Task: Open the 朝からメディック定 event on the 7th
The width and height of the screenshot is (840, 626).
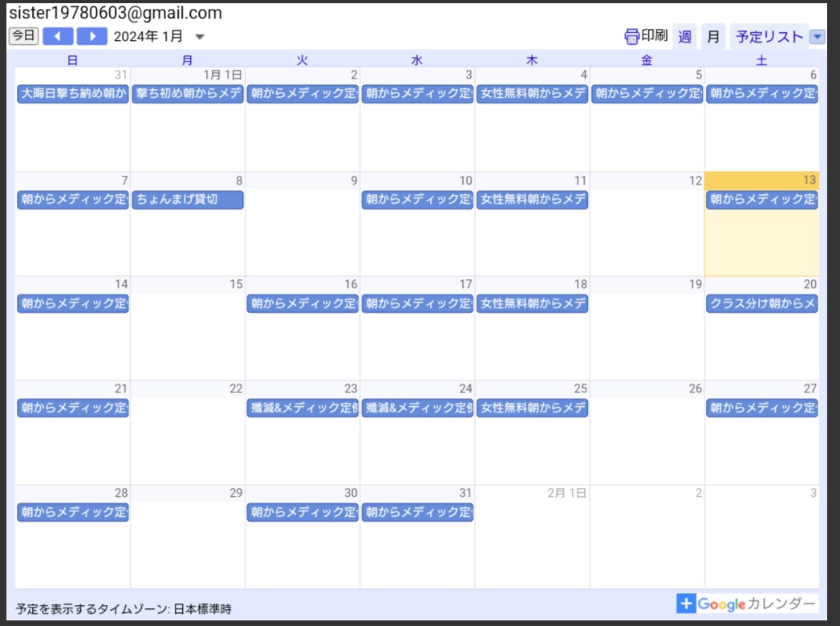Action: (73, 199)
